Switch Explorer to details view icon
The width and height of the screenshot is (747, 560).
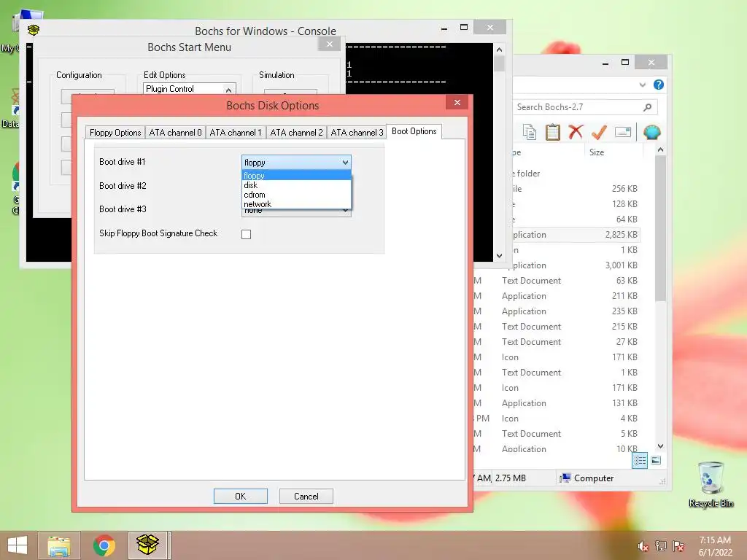pyautogui.click(x=640, y=460)
